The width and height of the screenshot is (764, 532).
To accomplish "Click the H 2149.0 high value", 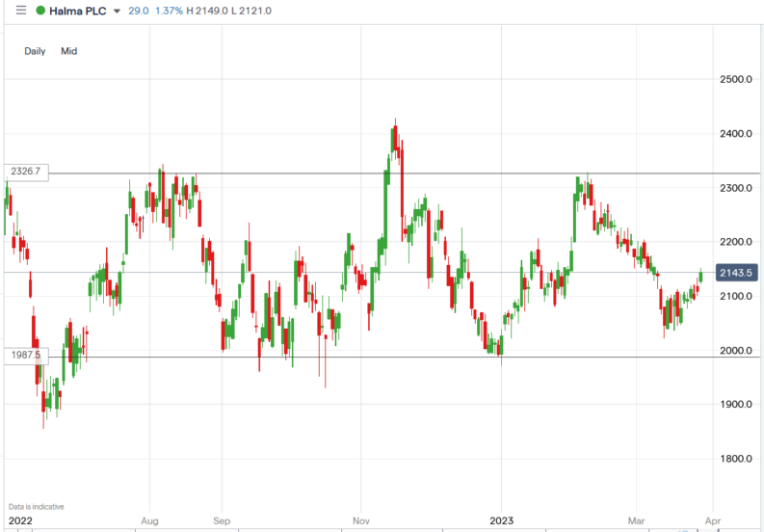I will click(207, 11).
